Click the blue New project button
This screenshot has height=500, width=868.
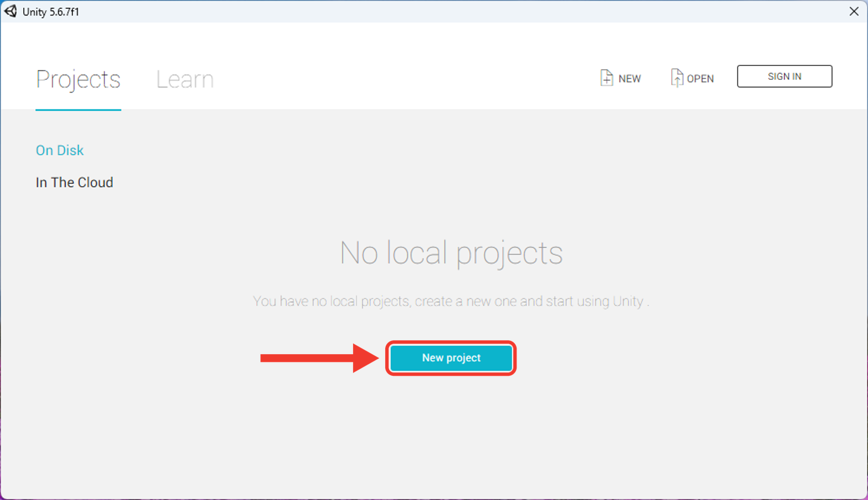coord(451,358)
